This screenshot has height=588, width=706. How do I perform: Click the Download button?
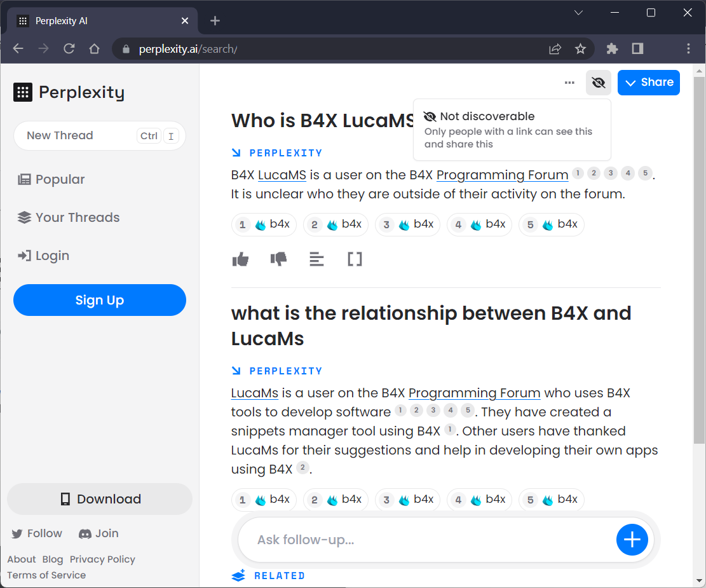pyautogui.click(x=100, y=499)
